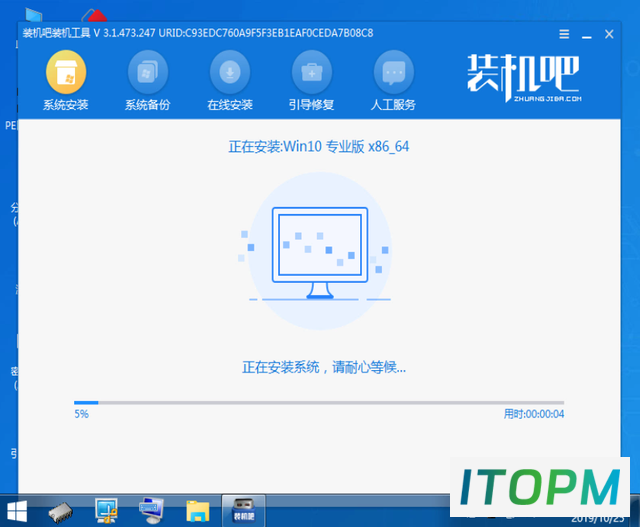640x527 pixels.
Task: Click the installation progress bar
Action: [319, 402]
